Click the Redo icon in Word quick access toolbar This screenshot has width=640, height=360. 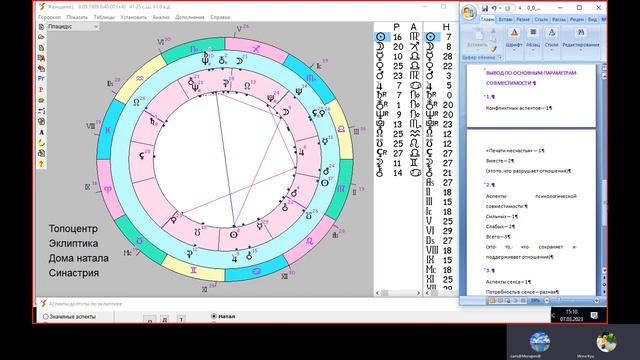508,8
